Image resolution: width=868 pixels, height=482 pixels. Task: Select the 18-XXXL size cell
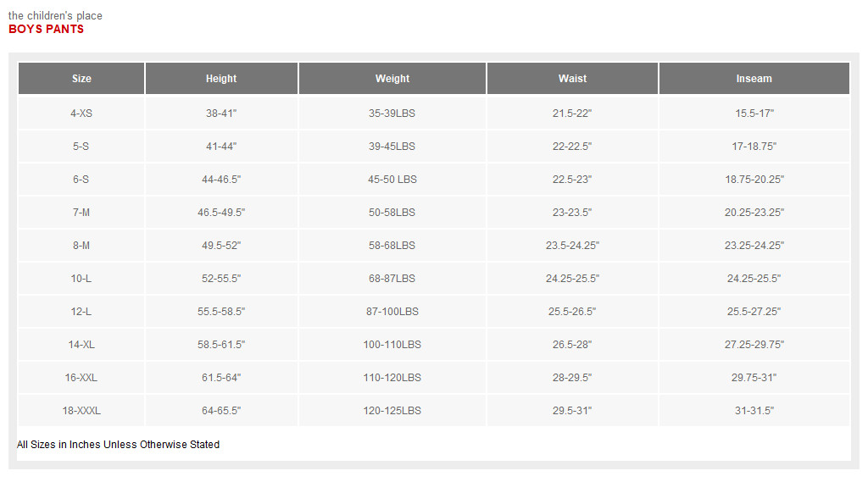pyautogui.click(x=81, y=411)
